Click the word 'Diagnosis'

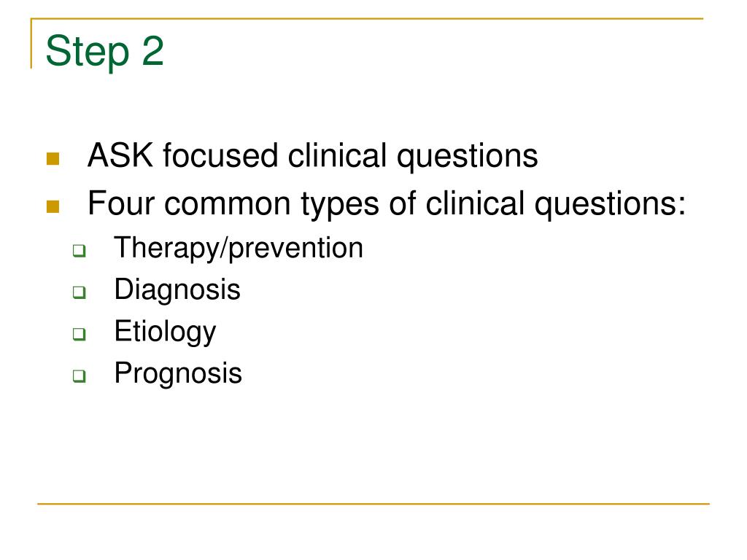point(177,289)
